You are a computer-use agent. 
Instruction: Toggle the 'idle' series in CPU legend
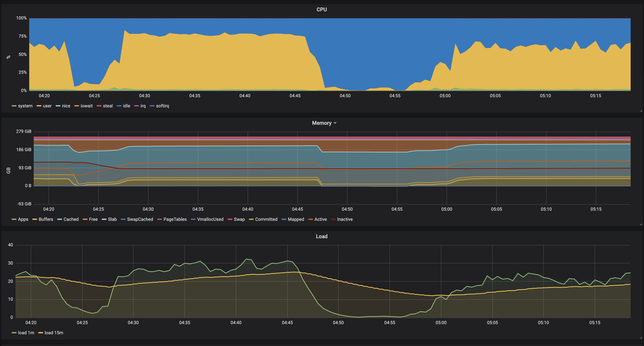(126, 106)
